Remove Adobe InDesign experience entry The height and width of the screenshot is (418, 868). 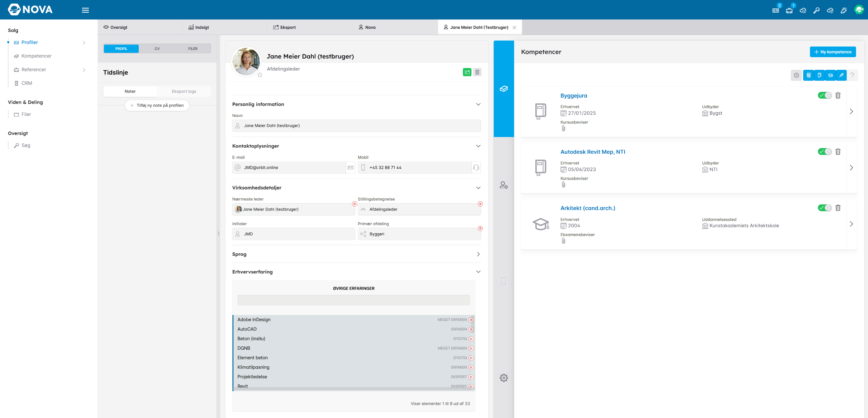pyautogui.click(x=471, y=320)
